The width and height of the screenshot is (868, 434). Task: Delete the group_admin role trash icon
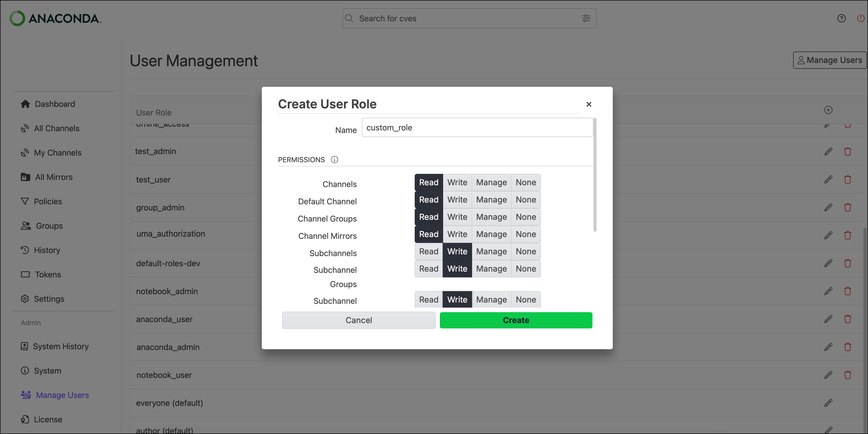pos(847,207)
